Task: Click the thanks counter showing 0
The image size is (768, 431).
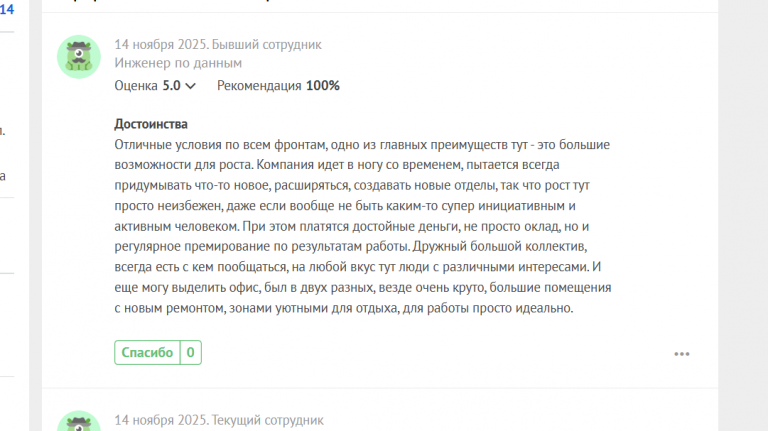Action: (x=190, y=352)
